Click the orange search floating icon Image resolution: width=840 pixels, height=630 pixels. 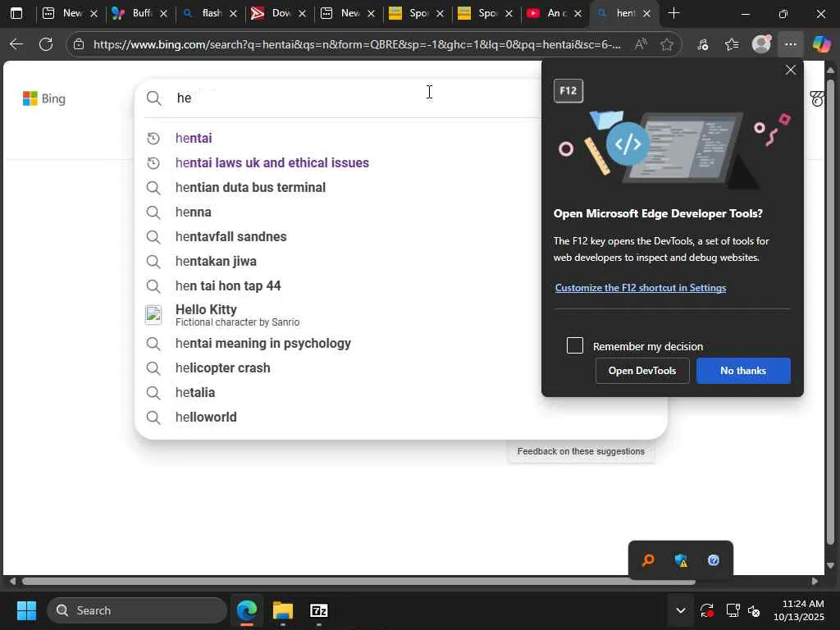(x=648, y=560)
